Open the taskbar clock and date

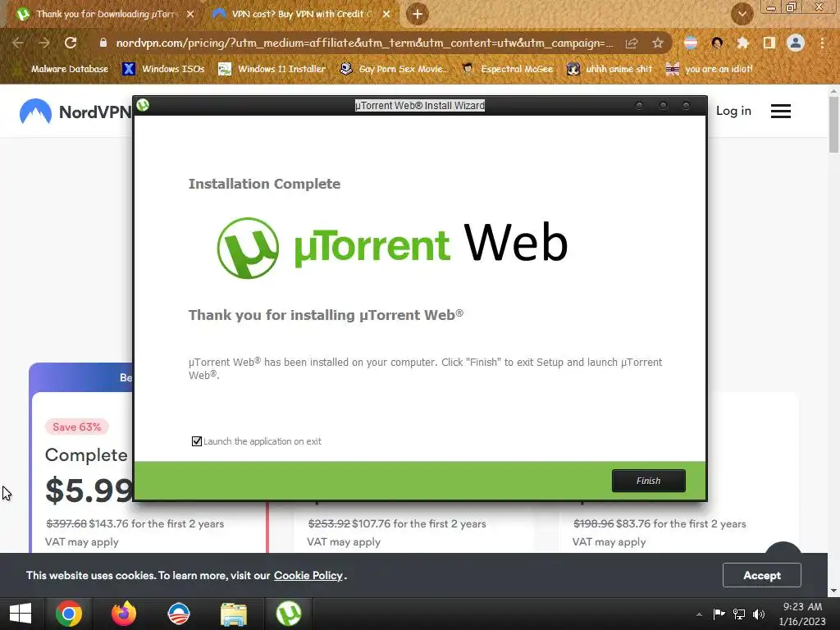[802, 614]
